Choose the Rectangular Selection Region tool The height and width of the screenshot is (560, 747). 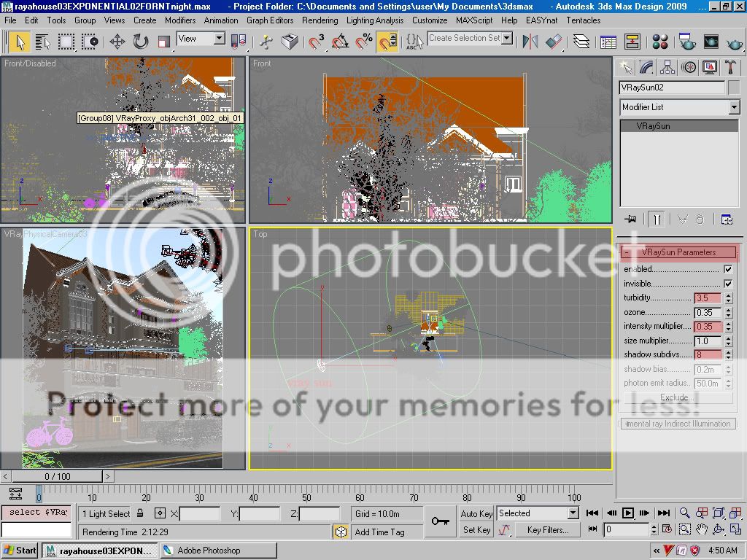coord(66,42)
